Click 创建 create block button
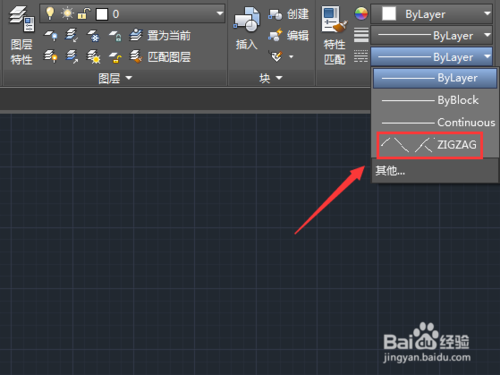This screenshot has height=375, width=500. pyautogui.click(x=288, y=14)
